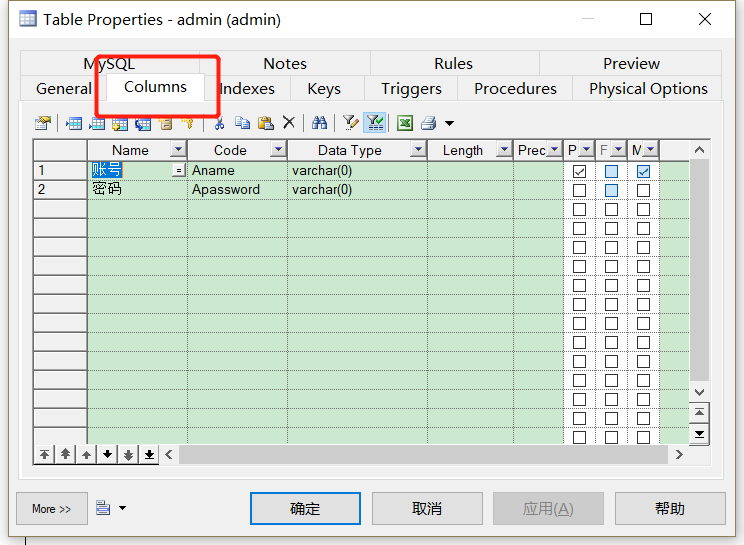Toggle M checkbox for Apassword row

pyautogui.click(x=643, y=190)
